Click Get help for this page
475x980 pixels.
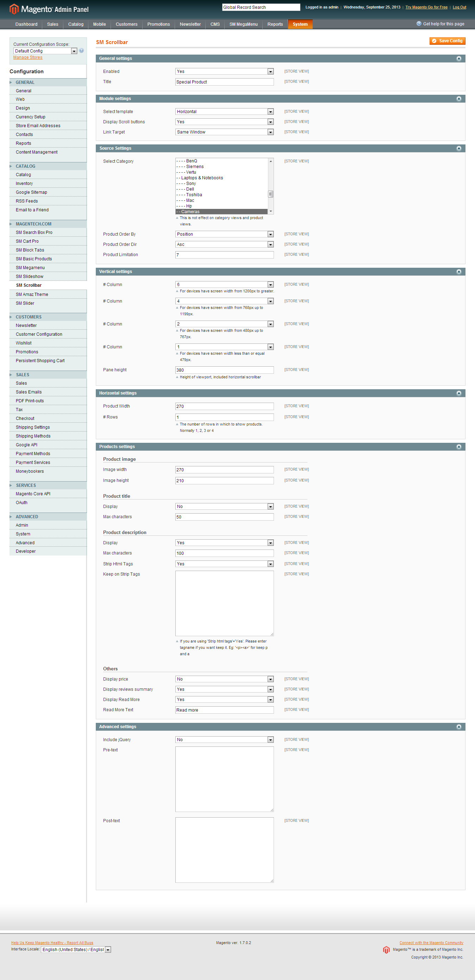pos(443,24)
